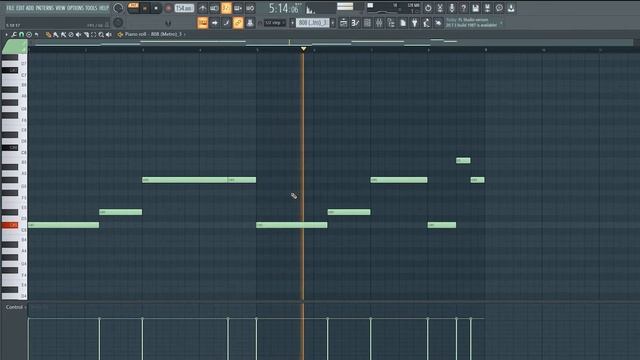Click the highlighted C5 piano key

pos(10,225)
